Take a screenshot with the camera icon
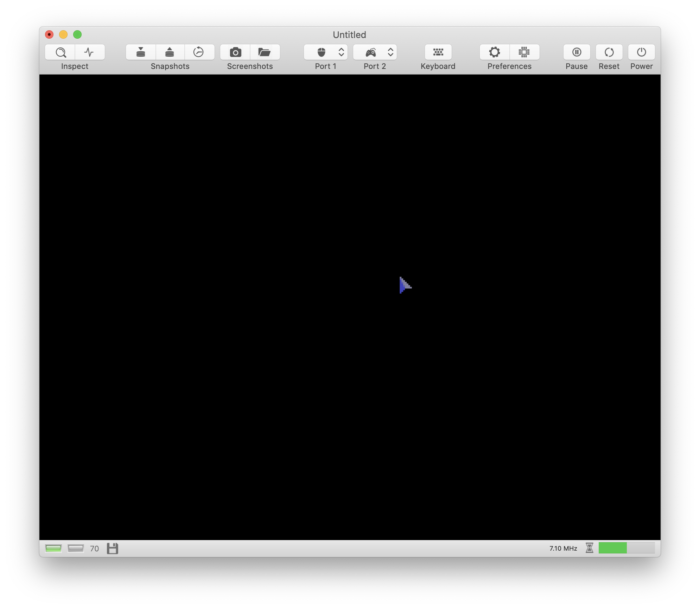The height and width of the screenshot is (609, 700). 235,52
